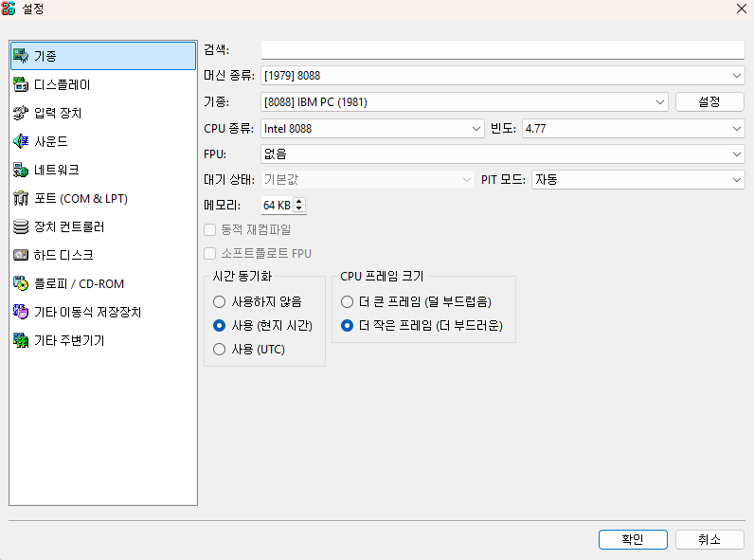Select Floppy / CD-ROM (플로피) icon

pos(20,283)
